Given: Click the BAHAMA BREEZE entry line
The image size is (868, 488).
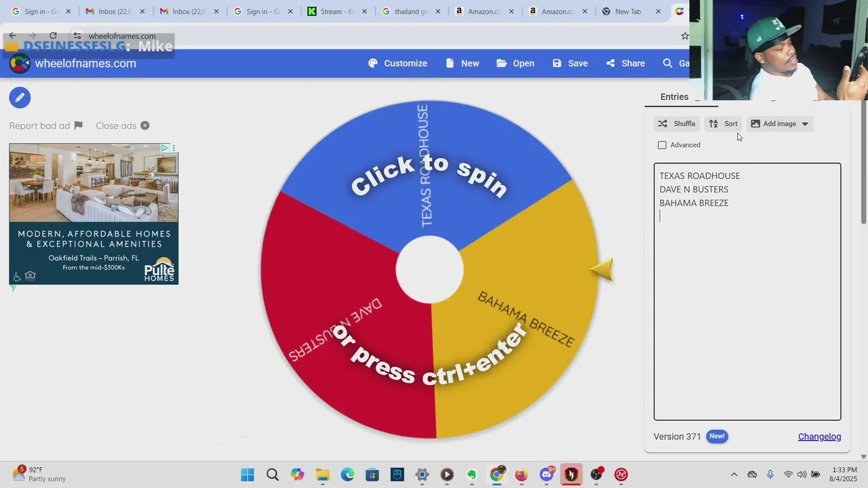Looking at the screenshot, I should [694, 203].
